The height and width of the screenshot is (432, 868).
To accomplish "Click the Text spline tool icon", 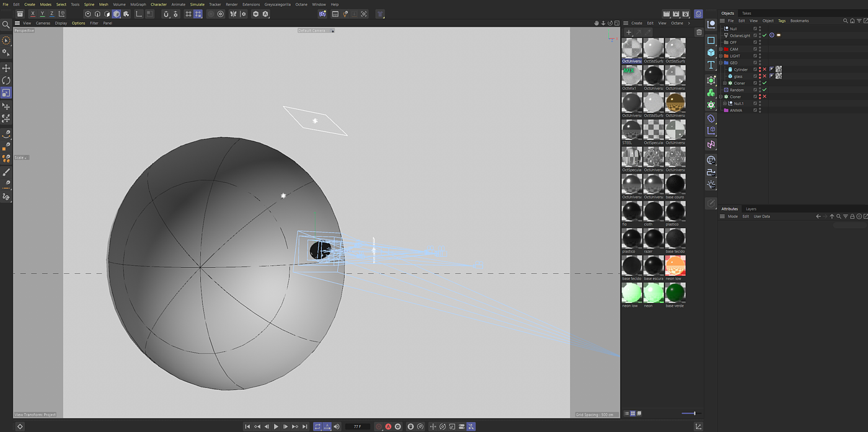I will tap(711, 65).
